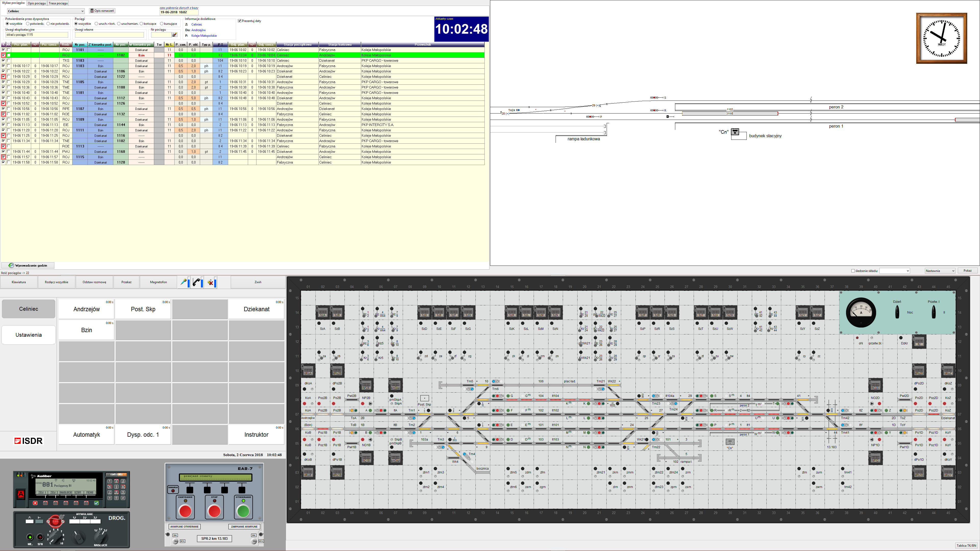Click the Wprowadzanie godzin button
This screenshot has width=980, height=551.
pyautogui.click(x=28, y=265)
